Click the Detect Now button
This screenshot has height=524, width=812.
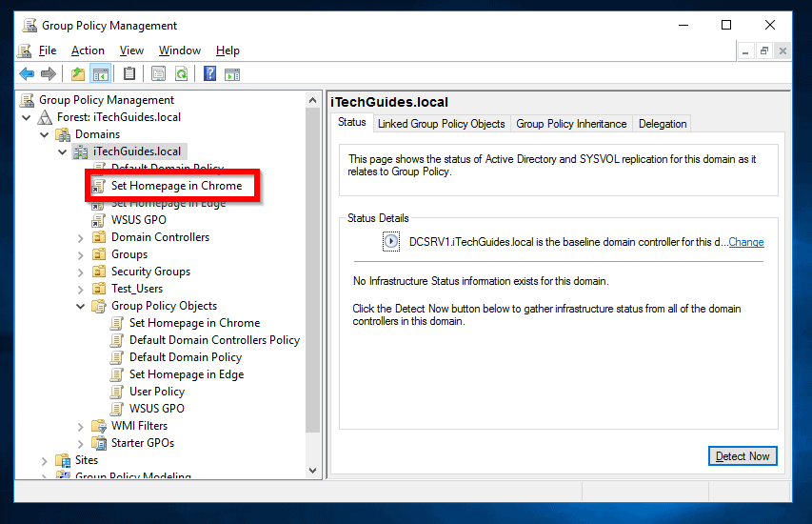[743, 456]
